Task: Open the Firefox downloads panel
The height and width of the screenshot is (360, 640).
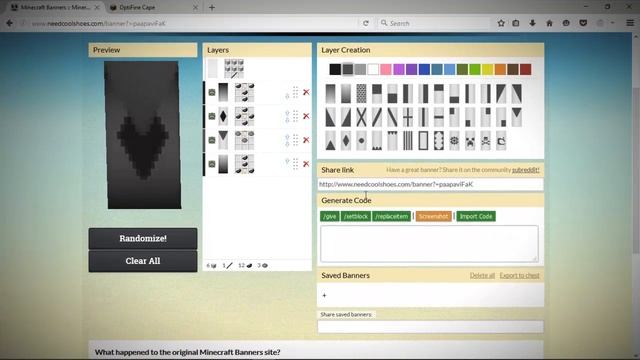Action: [x=533, y=23]
